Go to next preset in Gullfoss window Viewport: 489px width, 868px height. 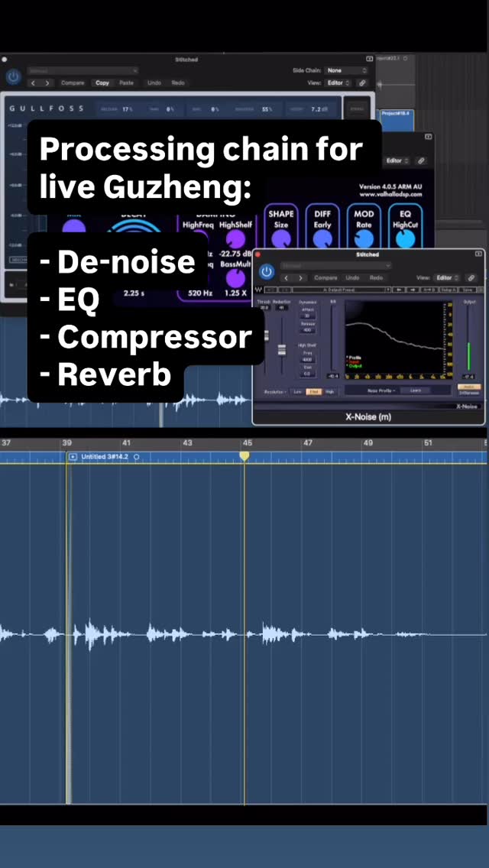(x=47, y=83)
